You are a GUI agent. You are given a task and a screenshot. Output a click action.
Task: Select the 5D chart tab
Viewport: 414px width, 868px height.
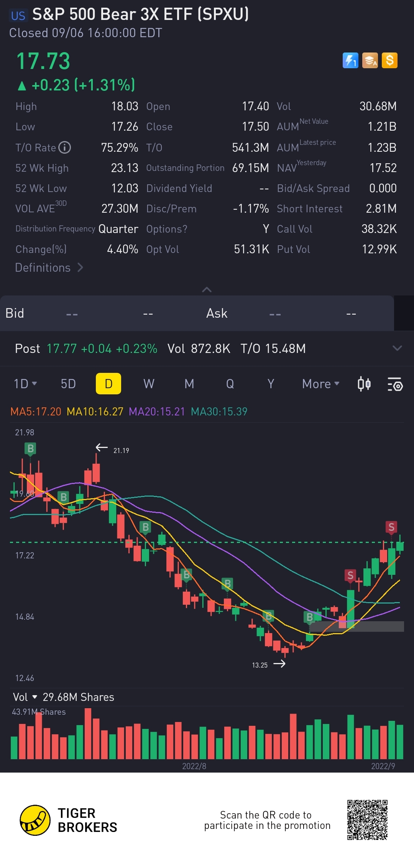(x=68, y=384)
